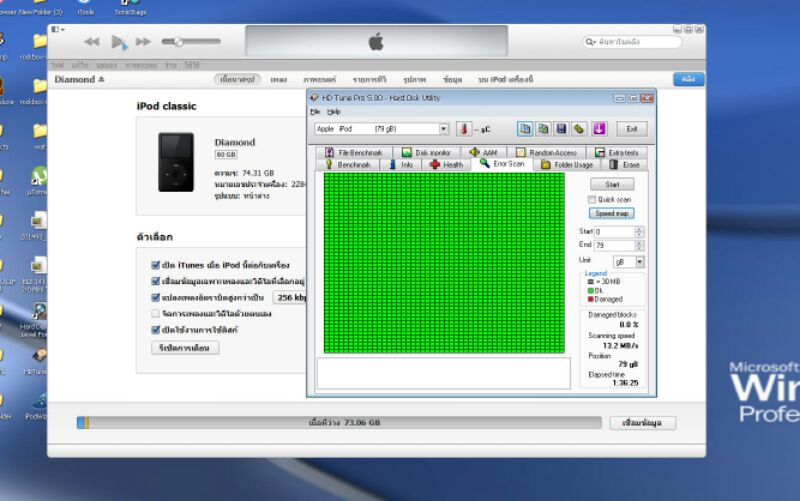The image size is (800, 501).
Task: Click the End position input field
Action: [x=613, y=245]
